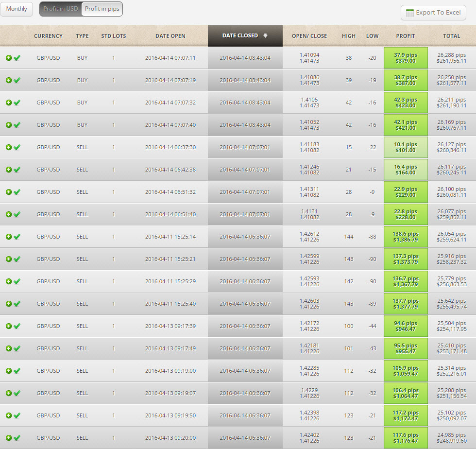Screen dimensions: 476x449
Task: Click green plus icon on 138.6 pips row
Action: click(9, 237)
